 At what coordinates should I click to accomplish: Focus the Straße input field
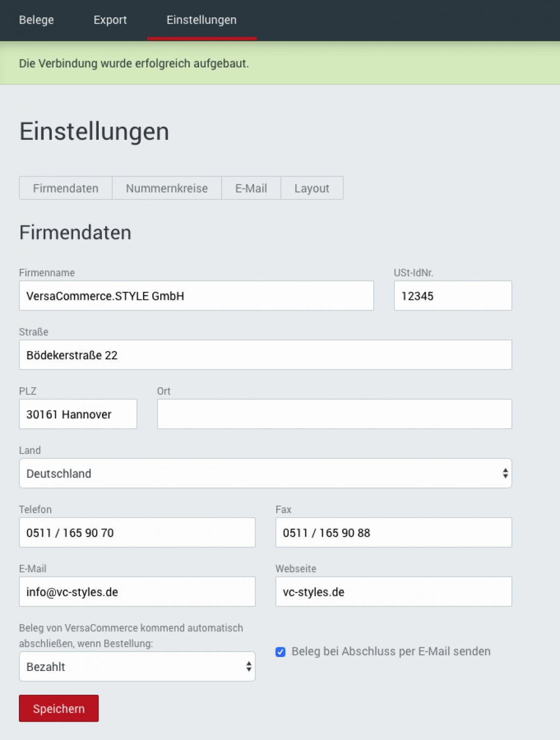pyautogui.click(x=265, y=355)
